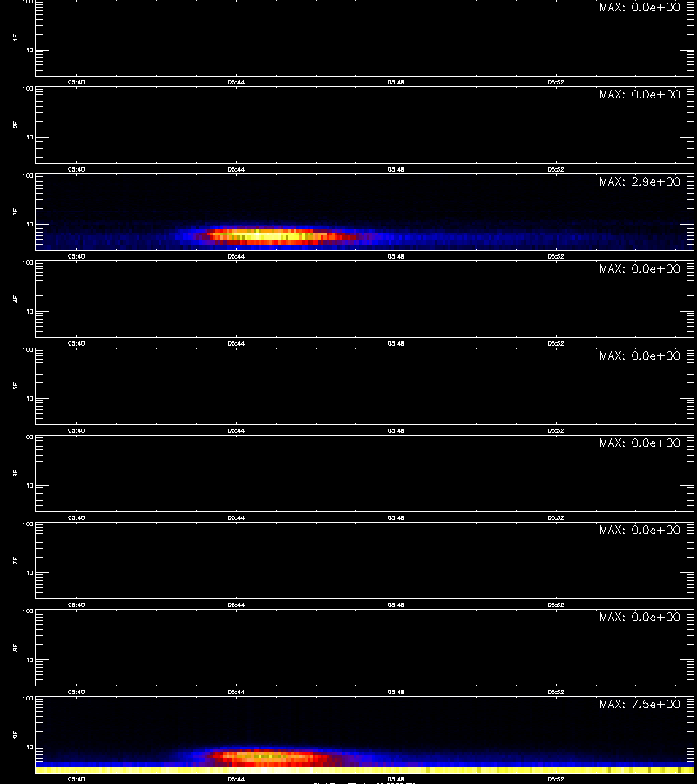Click the MAX: 2.9e+00 readout in panel 3F
The width and height of the screenshot is (697, 784).
(x=639, y=181)
